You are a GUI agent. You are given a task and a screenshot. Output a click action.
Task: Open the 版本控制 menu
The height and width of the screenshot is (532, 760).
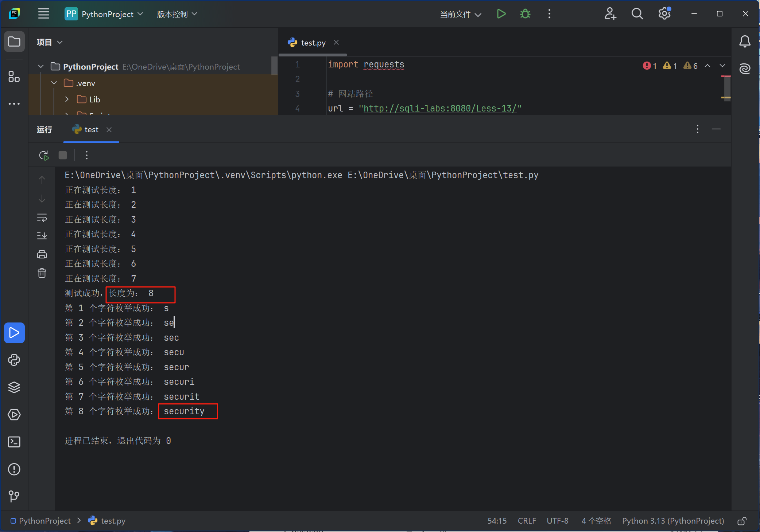(x=177, y=14)
